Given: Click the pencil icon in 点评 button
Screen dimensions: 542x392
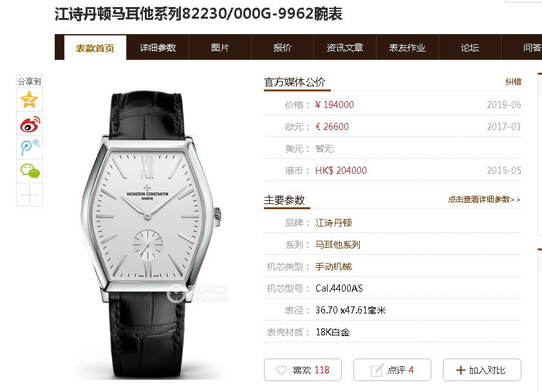Looking at the screenshot, I should click(x=377, y=370).
